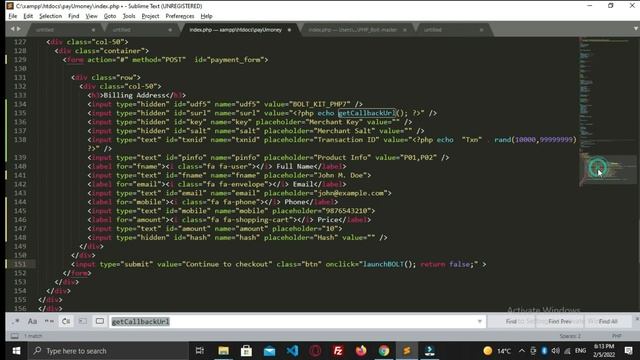Click line number 129 in gutter
Viewport: 640px width, 360px height.
pyautogui.click(x=20, y=60)
